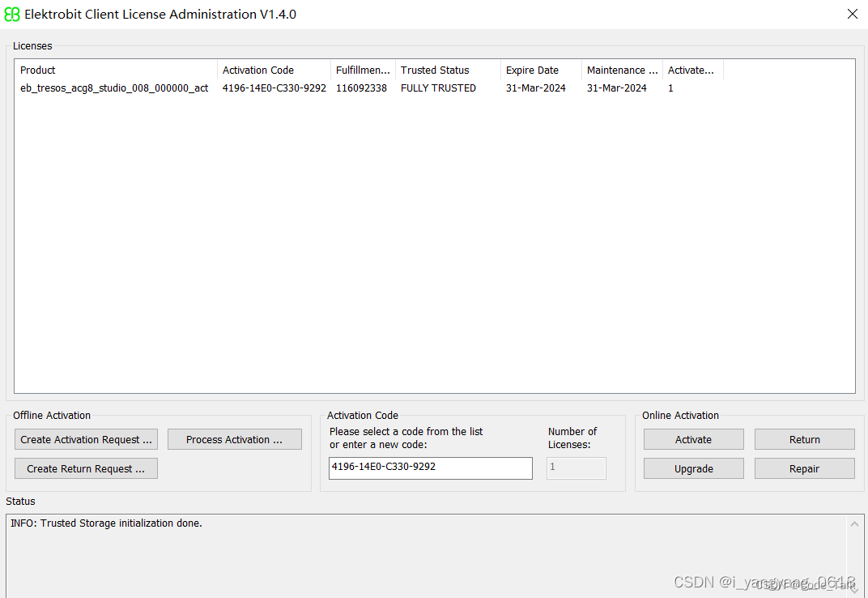Screen dimensions: 868x598
Task: Click the Create Activation Request button
Action: pyautogui.click(x=86, y=439)
